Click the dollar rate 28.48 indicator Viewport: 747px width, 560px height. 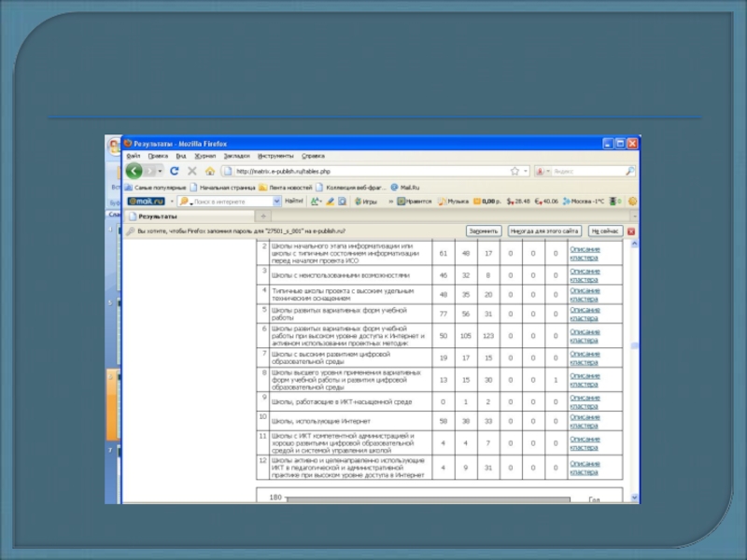tap(518, 202)
